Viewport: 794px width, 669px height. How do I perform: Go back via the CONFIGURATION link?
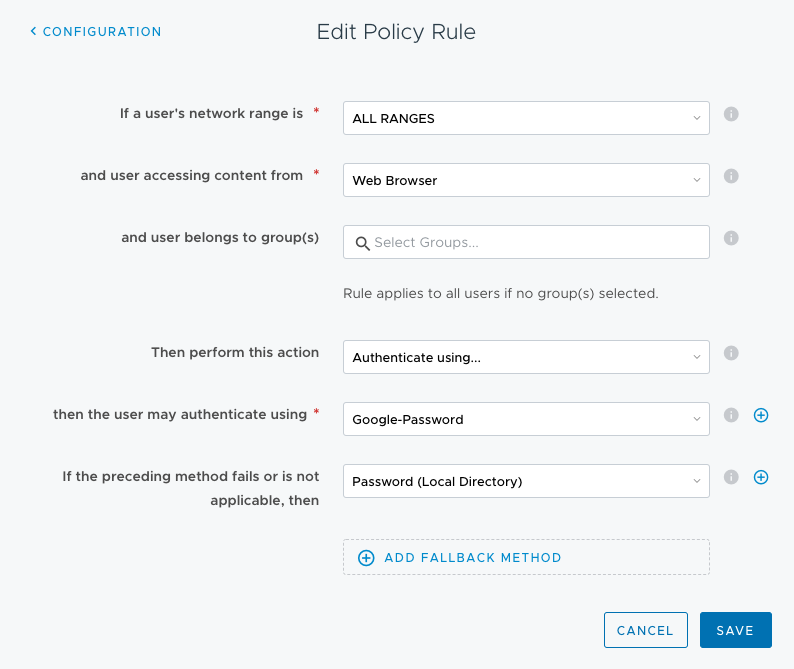[x=101, y=32]
